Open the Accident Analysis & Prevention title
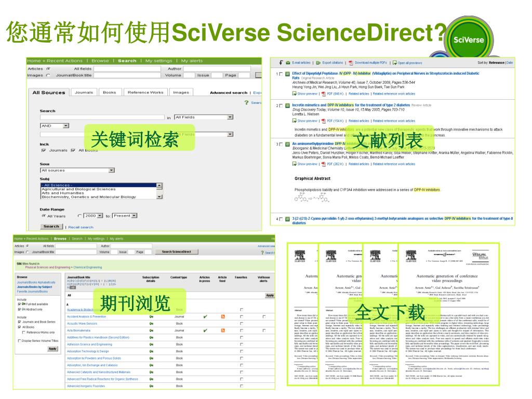Image resolution: width=532 pixels, height=399 pixels. (x=87, y=316)
